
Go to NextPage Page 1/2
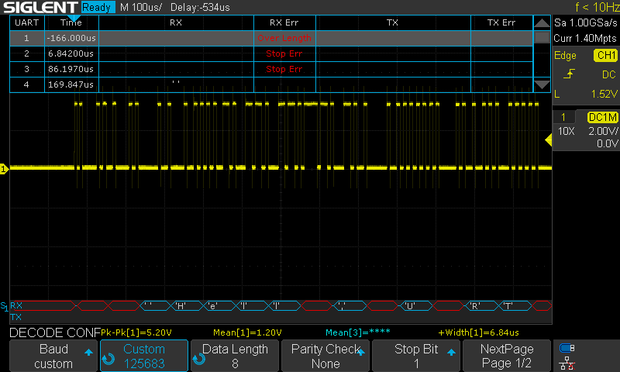pyautogui.click(x=507, y=356)
